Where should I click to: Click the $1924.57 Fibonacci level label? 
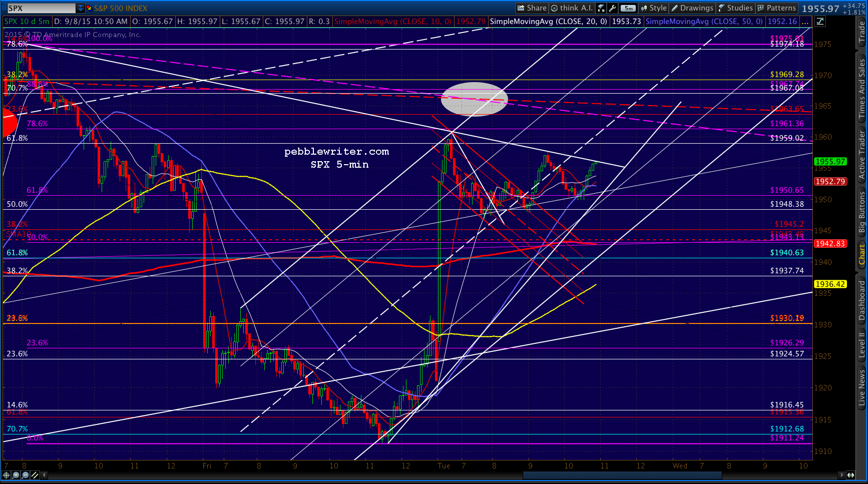click(787, 353)
